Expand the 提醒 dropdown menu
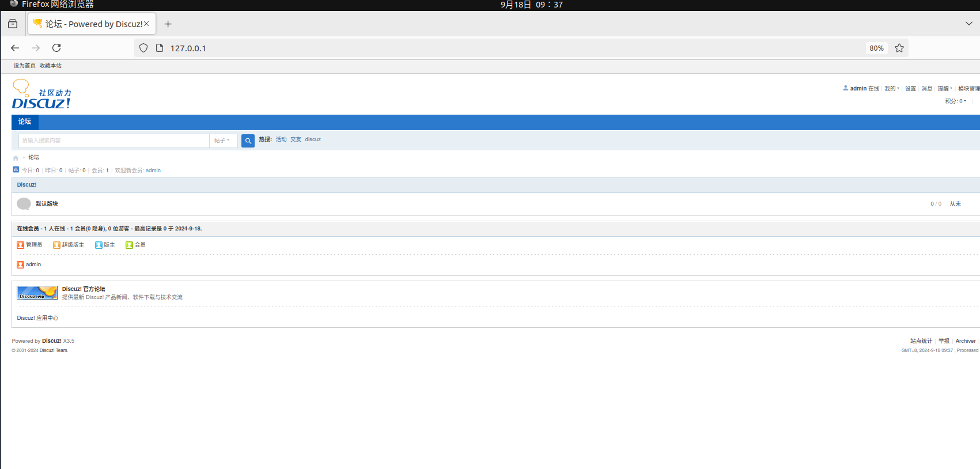 point(945,89)
